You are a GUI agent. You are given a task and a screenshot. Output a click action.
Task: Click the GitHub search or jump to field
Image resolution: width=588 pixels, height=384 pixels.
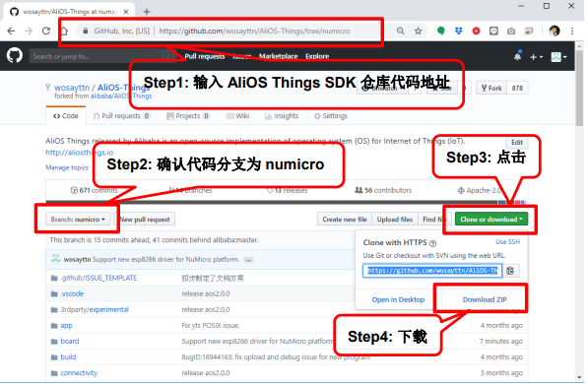(x=103, y=56)
